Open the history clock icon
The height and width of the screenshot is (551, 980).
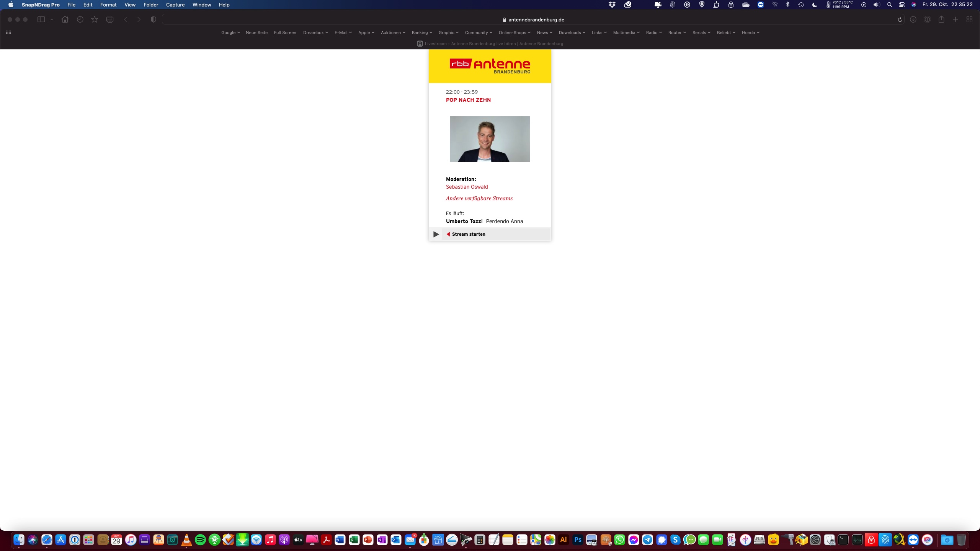[x=80, y=20]
